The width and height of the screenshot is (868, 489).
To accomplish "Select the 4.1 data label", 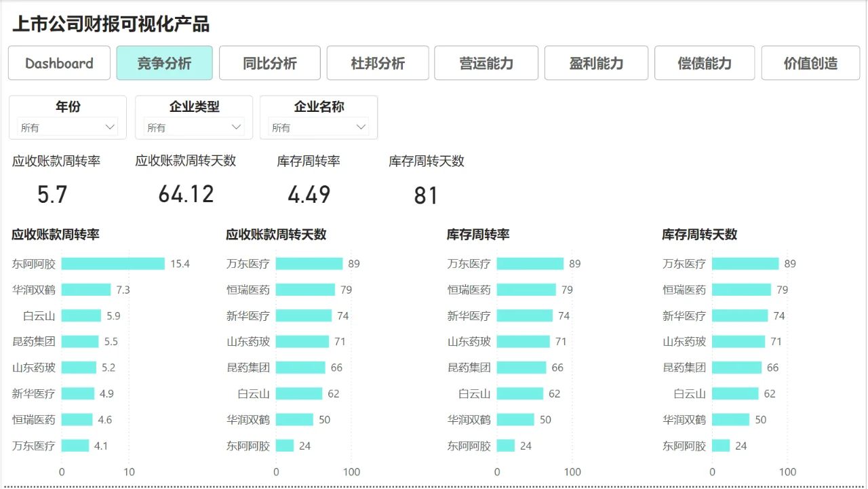I will pos(101,446).
